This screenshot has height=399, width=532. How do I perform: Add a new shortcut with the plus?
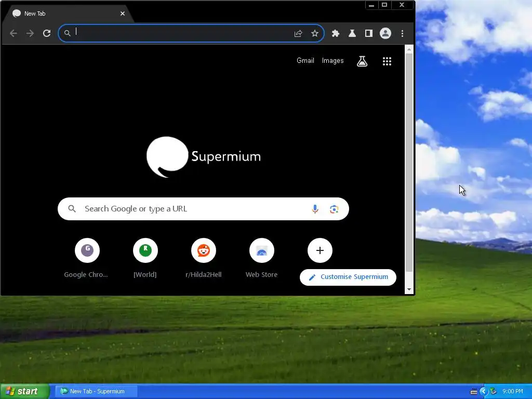click(x=320, y=250)
